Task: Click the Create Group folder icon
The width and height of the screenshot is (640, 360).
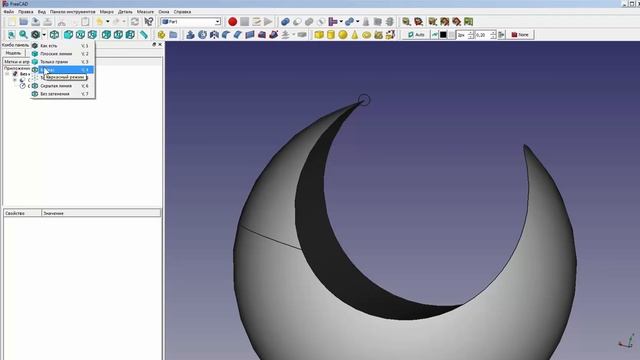Action: pos(173,35)
